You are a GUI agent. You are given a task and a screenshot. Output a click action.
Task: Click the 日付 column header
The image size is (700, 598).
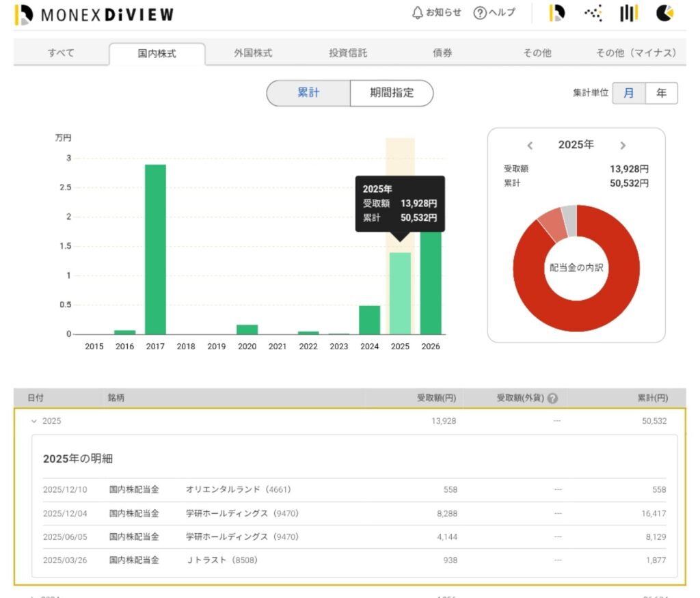36,398
